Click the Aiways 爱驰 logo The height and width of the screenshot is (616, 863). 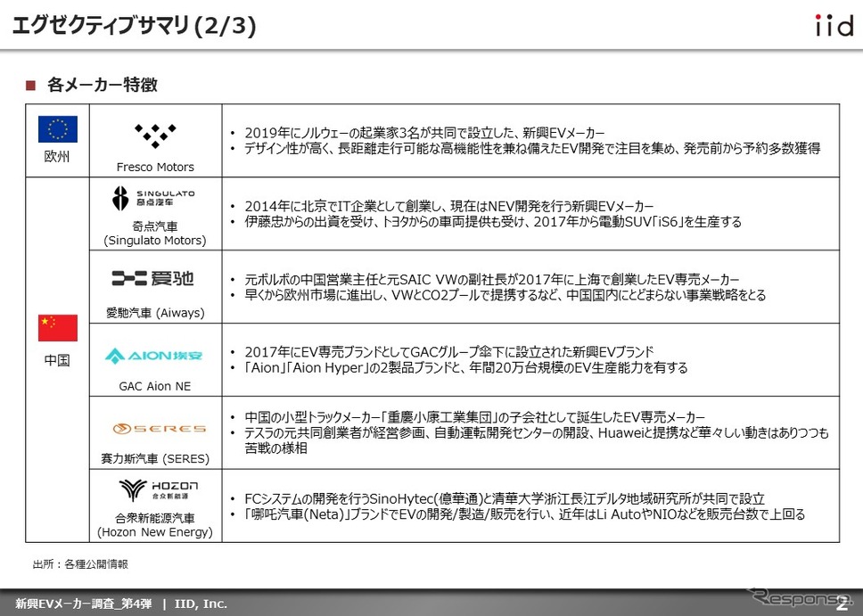pyautogui.click(x=153, y=278)
